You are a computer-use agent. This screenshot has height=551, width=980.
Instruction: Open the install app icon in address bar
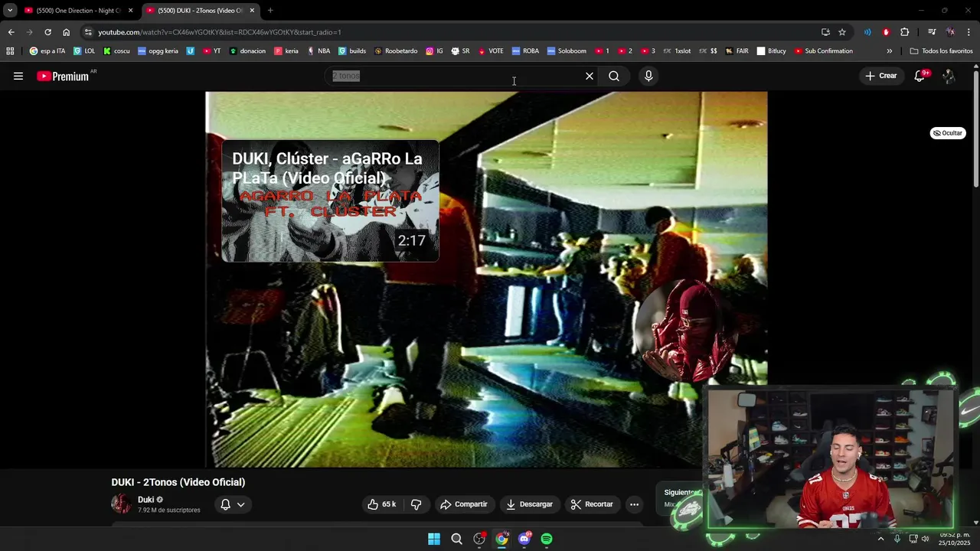tap(825, 32)
